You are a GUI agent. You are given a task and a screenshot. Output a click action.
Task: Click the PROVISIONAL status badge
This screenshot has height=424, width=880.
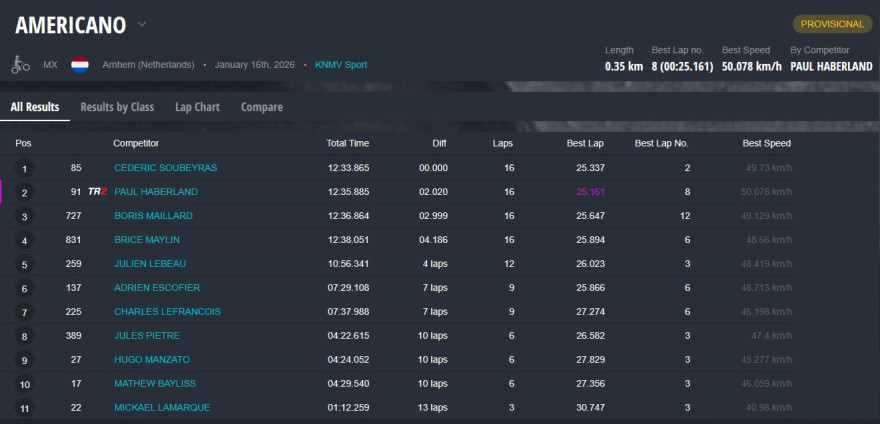click(x=831, y=24)
